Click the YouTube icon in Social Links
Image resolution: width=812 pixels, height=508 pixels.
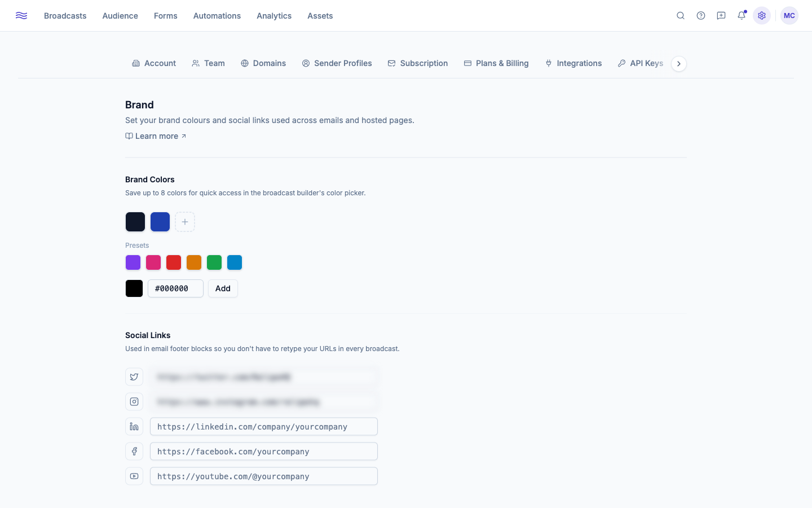coord(134,476)
